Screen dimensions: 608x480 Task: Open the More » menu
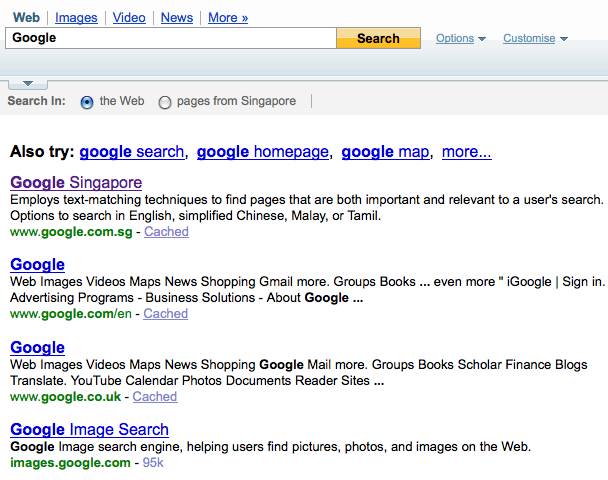pos(228,17)
